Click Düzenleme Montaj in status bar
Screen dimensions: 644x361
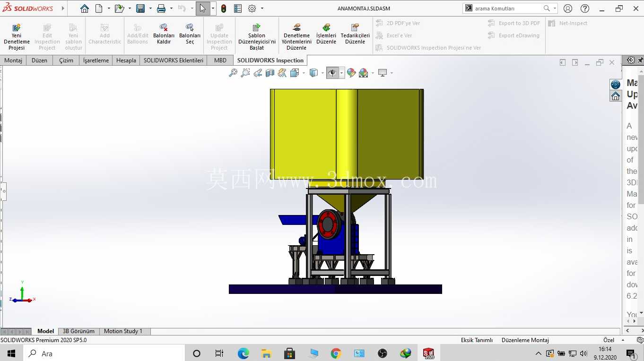tap(525, 340)
